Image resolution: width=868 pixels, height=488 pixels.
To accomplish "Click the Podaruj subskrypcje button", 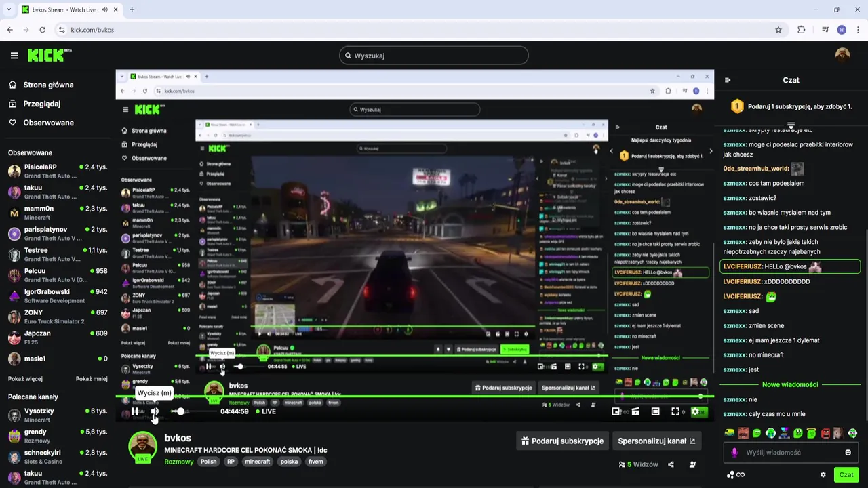I will [562, 441].
